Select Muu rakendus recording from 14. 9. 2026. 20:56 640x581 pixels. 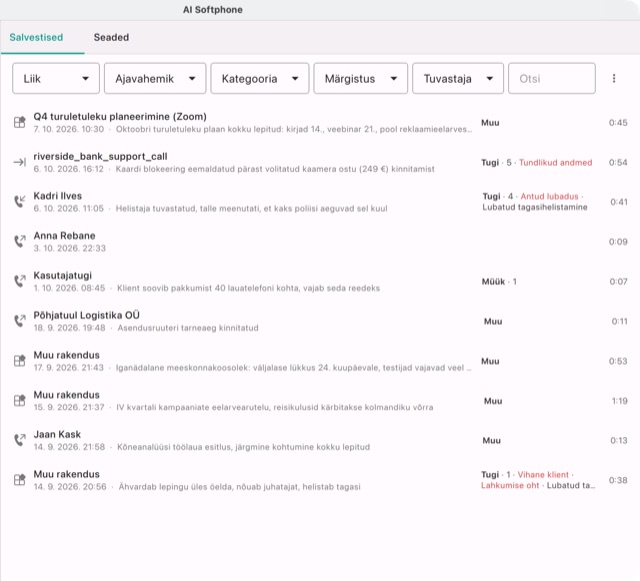tap(320, 480)
